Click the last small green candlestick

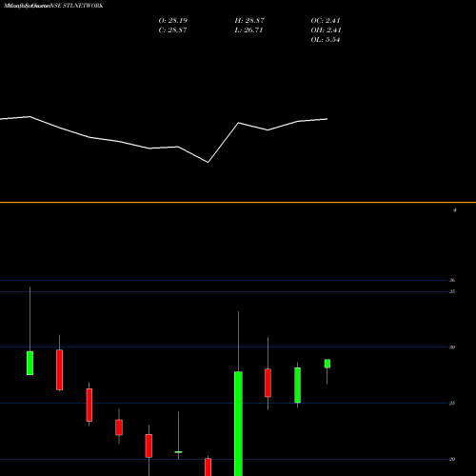point(327,364)
